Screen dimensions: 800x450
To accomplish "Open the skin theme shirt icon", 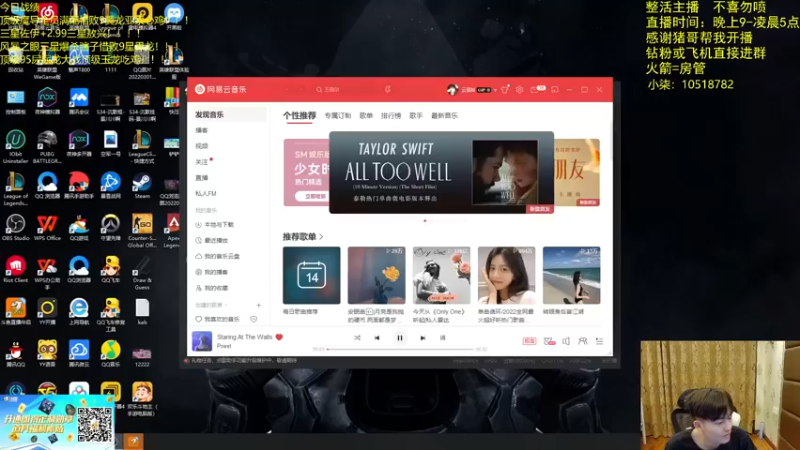I will (505, 89).
